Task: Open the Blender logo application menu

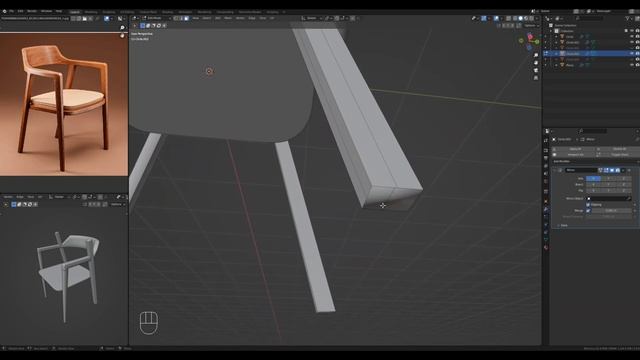Action: [4, 11]
